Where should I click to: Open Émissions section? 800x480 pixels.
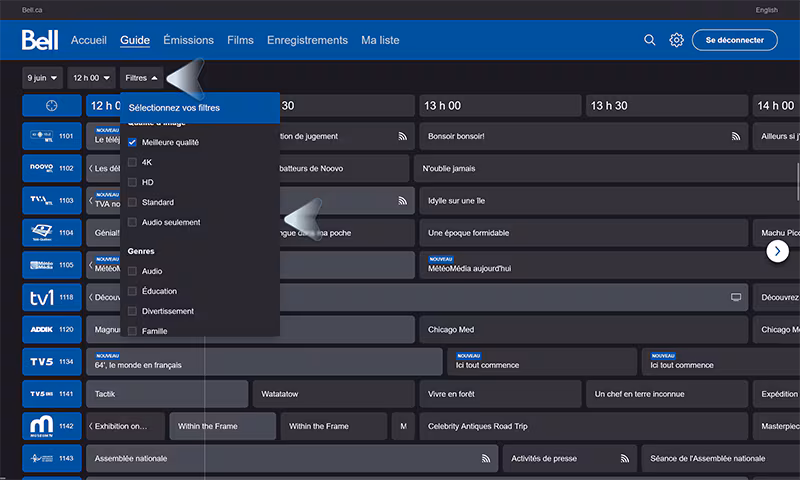coord(188,40)
